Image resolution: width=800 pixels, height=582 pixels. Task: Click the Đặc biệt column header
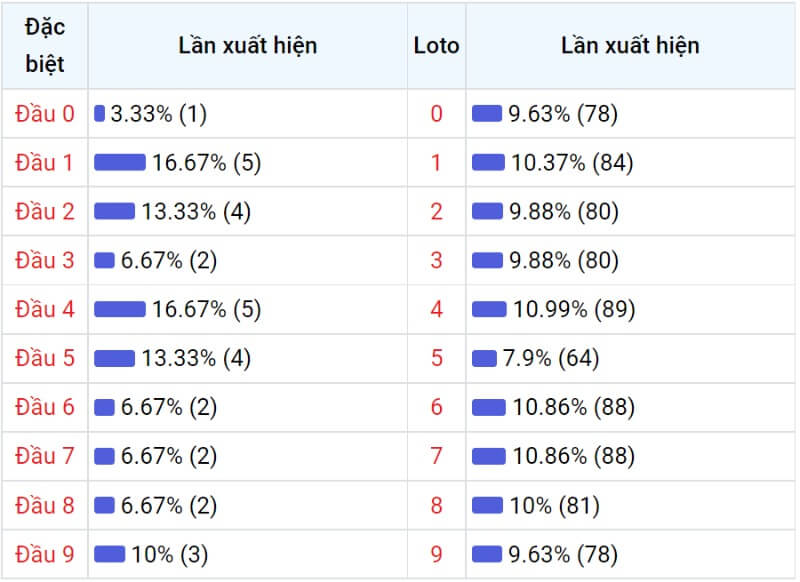pos(45,45)
